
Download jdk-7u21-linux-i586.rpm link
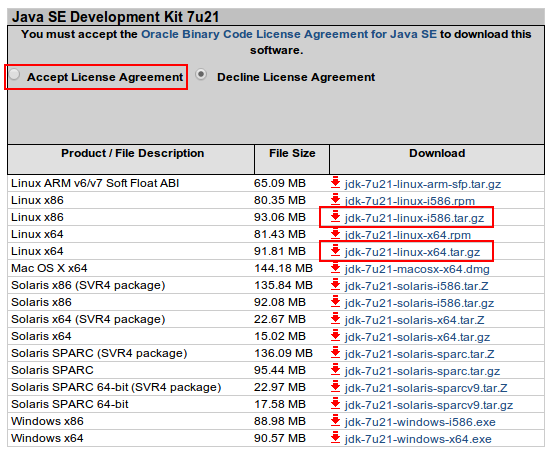coord(410,201)
